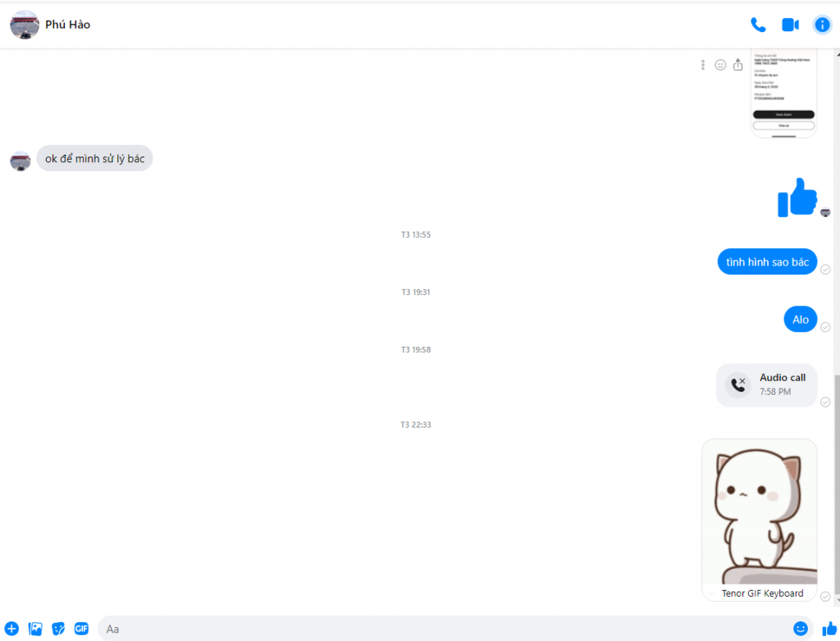Attach a photo using the gallery icon

coord(35,629)
